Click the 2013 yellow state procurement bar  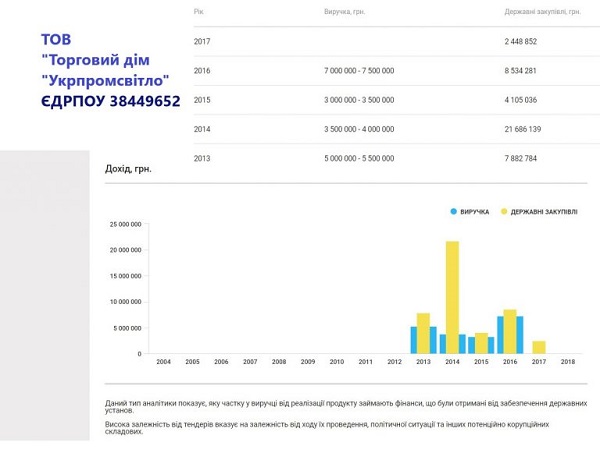pyautogui.click(x=423, y=333)
